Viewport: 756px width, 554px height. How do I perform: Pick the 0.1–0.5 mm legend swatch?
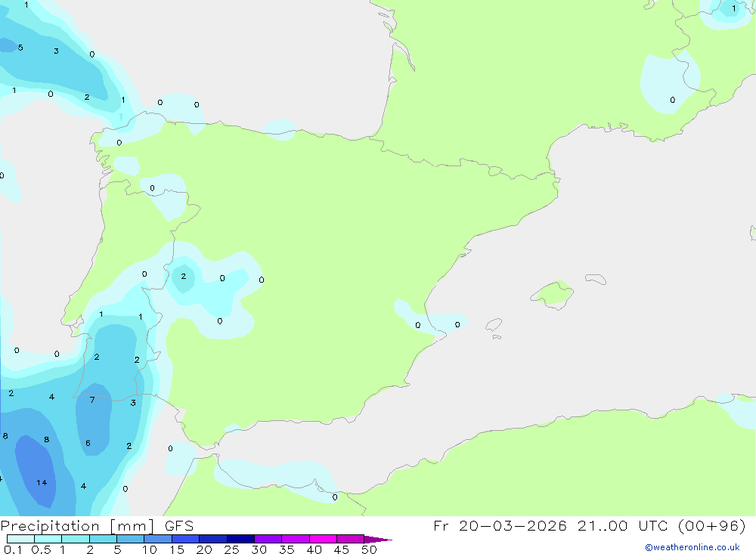coord(20,539)
